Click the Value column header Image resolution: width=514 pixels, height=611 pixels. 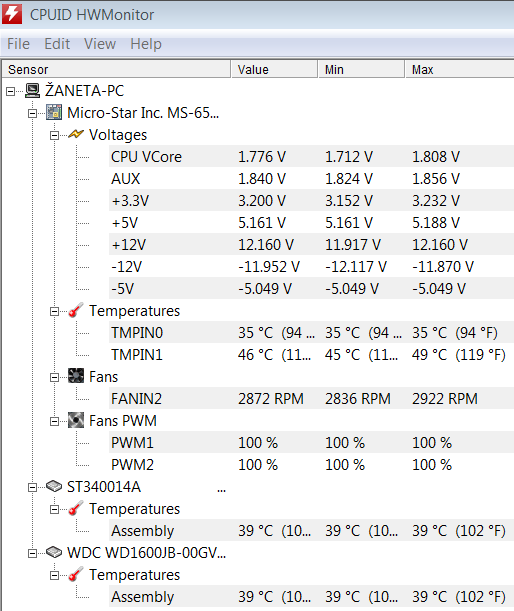tap(274, 69)
